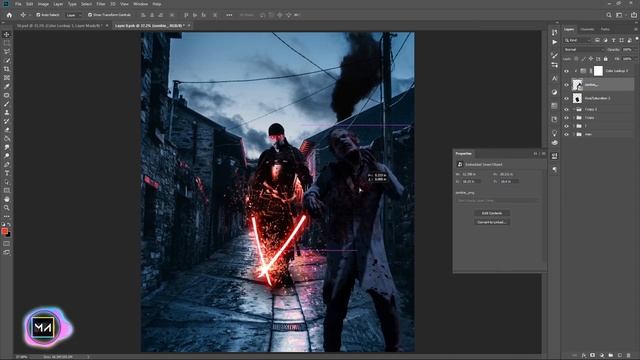Open the layer filter Kind dropdown

[577, 40]
